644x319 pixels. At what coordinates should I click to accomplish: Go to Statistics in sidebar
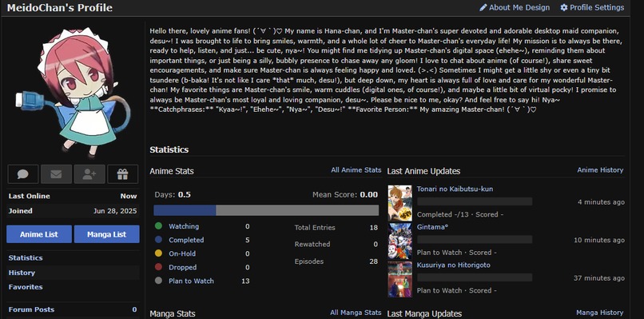click(x=26, y=257)
